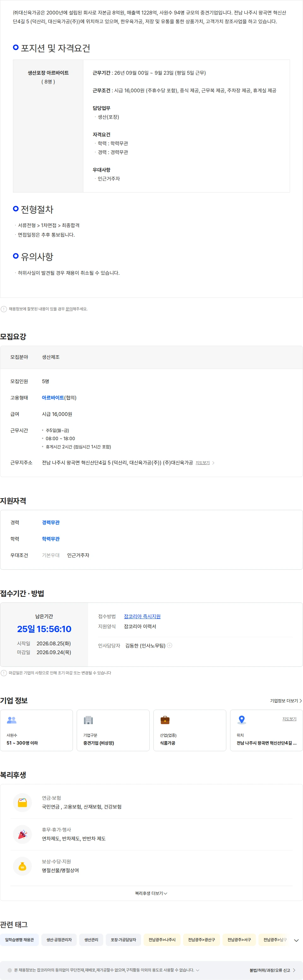Screen dimensions: 303x980
Task: Click the 보상·수당·지원 money bag icon
Action: [22, 866]
